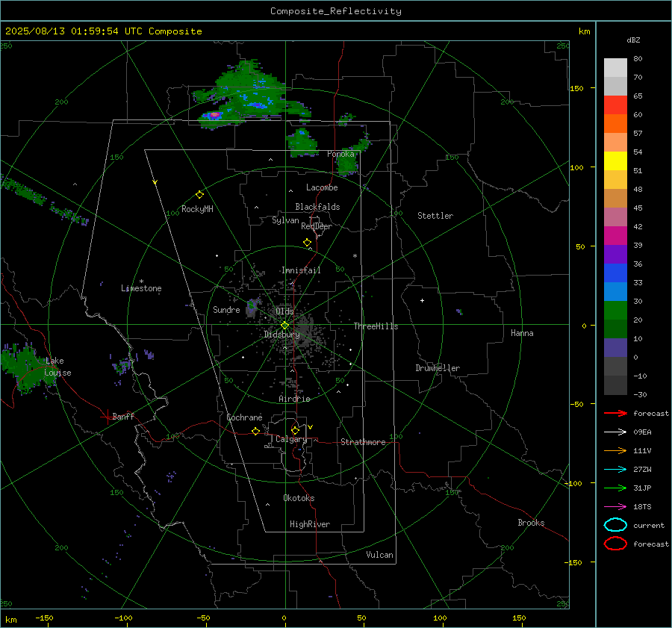This screenshot has height=628, width=672.
Task: Click the HighRiver label
Action: click(310, 524)
